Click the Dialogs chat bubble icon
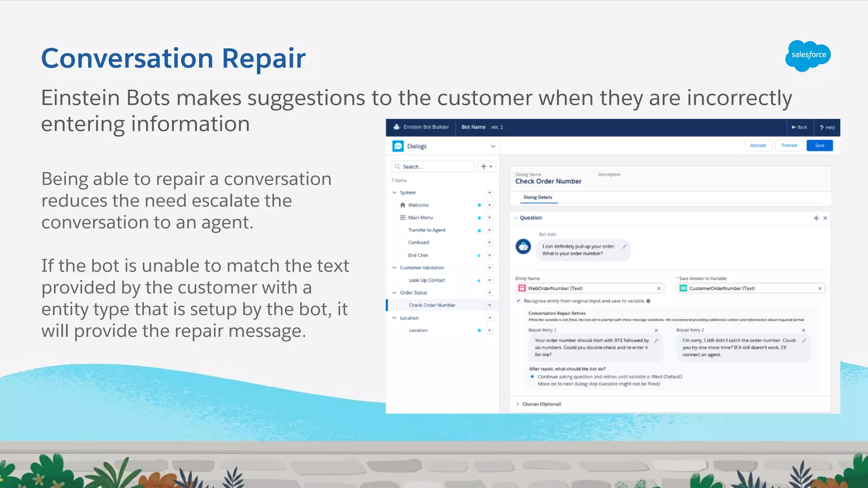Image resolution: width=868 pixels, height=488 pixels. [x=398, y=146]
